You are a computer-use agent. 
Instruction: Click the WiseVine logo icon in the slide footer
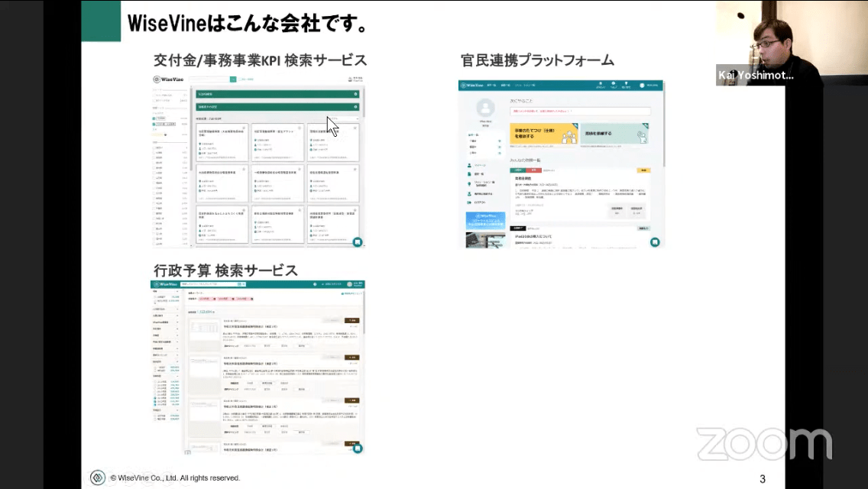(x=98, y=478)
